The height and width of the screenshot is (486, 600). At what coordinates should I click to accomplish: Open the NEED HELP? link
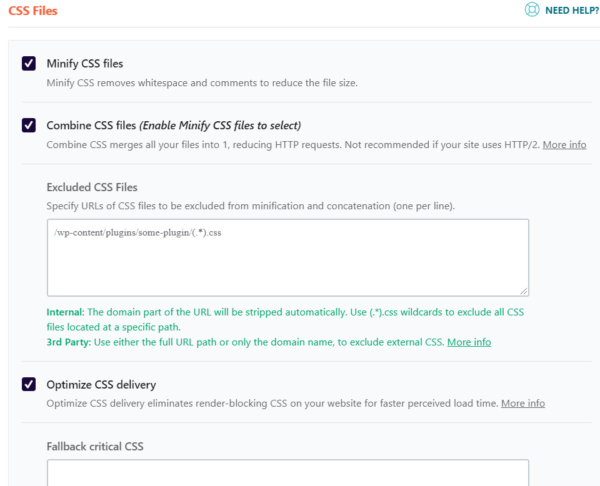coord(572,10)
